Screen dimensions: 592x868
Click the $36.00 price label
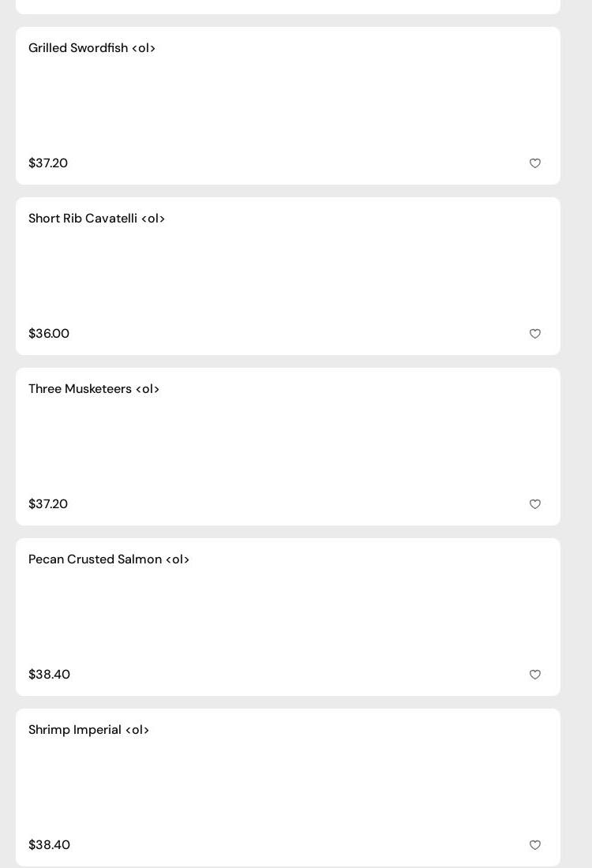click(x=49, y=334)
